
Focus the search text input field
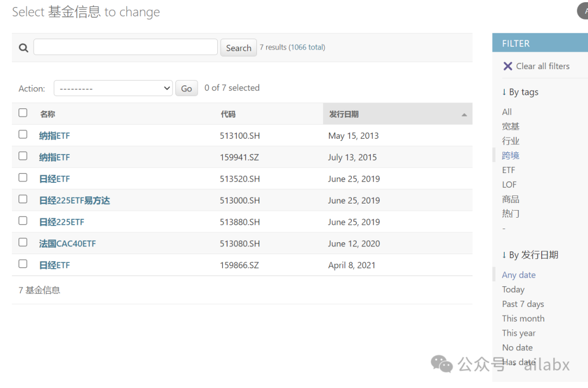click(x=125, y=47)
